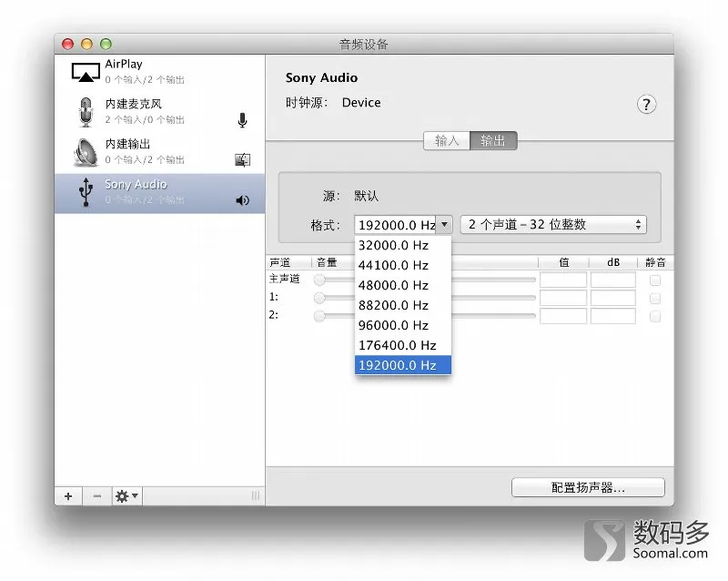Choose 192000.0 Hz in the list

402,365
